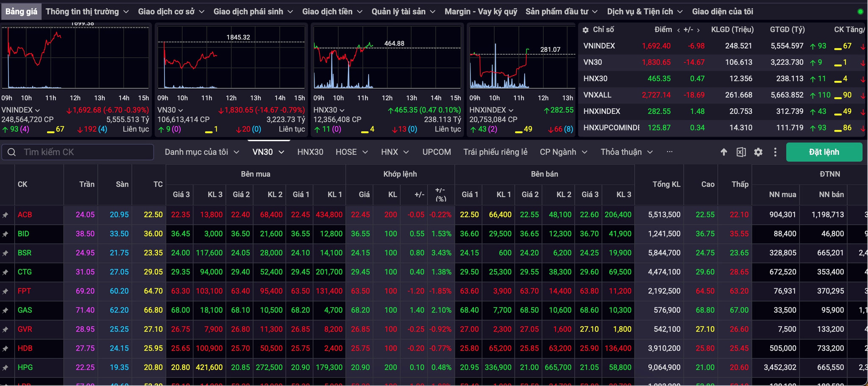Open the HOSE exchange dropdown
This screenshot has height=386, width=868.
(x=351, y=152)
